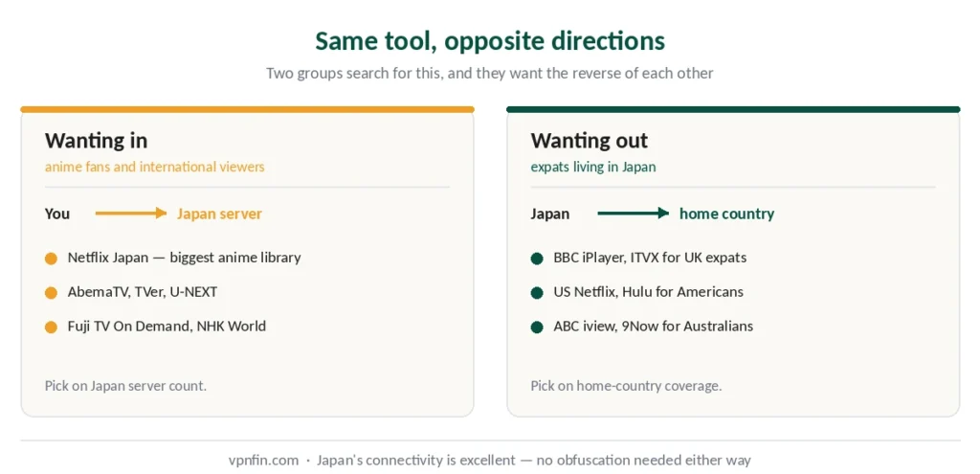Click 'Pick on home-country coverage.' note
This screenshot has width=980, height=474.
coord(626,386)
